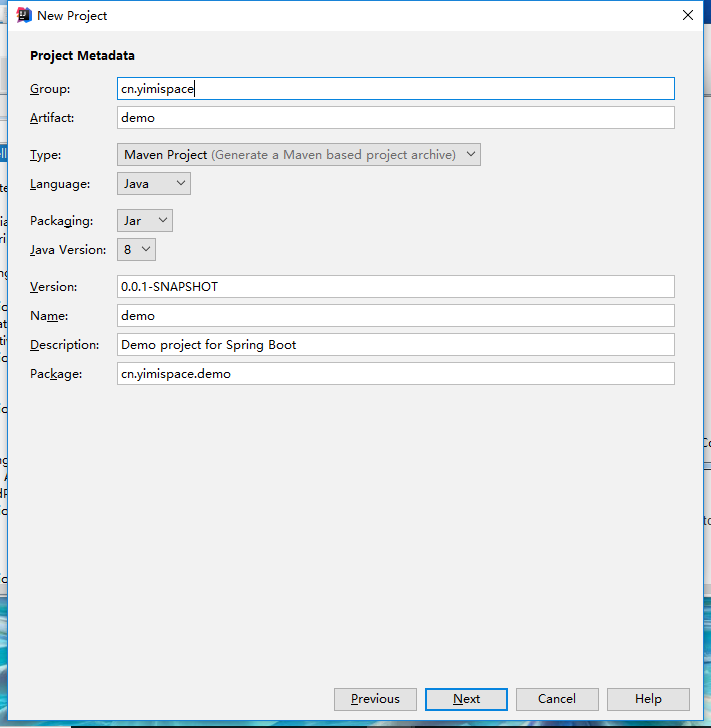Select the Name input field
This screenshot has height=728, width=711.
pos(396,316)
